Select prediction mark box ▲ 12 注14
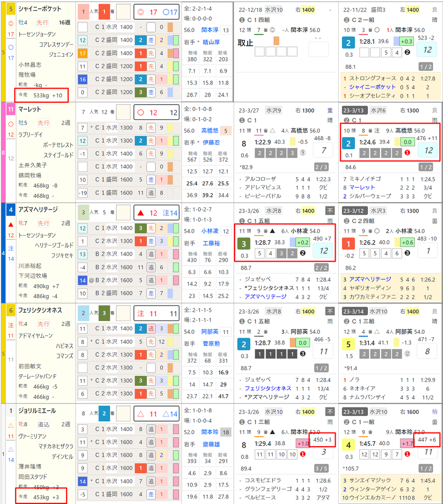Screen dimensions: 443x504 (x=156, y=213)
